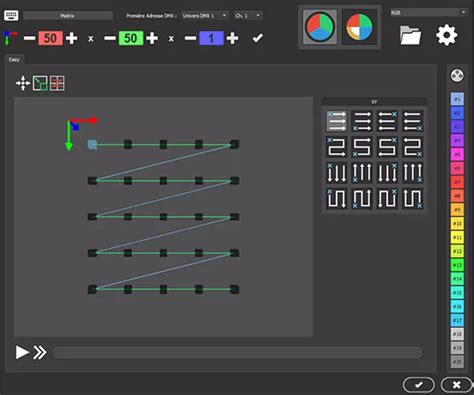The width and height of the screenshot is (474, 395).
Task: Select the four-arrow move tool
Action: coord(23,83)
